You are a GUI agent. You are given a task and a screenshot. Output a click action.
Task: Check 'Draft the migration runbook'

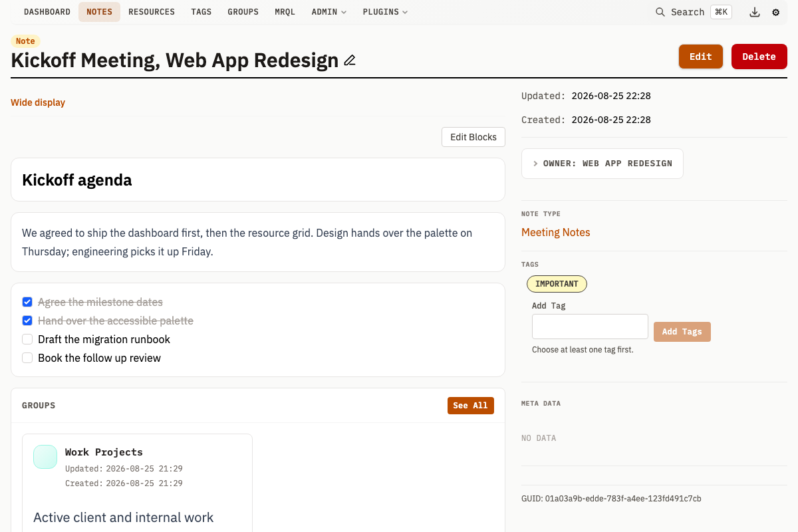tap(27, 339)
